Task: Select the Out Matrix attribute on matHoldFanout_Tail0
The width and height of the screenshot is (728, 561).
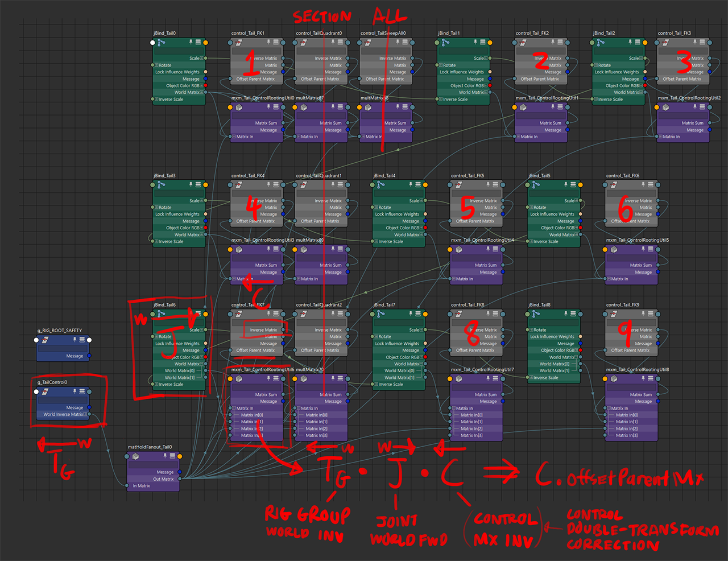Action: pos(163,479)
